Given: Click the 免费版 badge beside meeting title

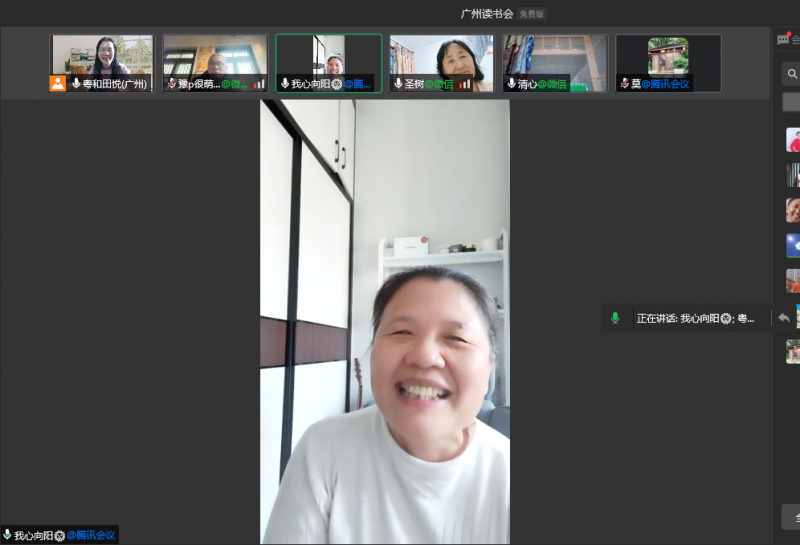Looking at the screenshot, I should tap(532, 14).
